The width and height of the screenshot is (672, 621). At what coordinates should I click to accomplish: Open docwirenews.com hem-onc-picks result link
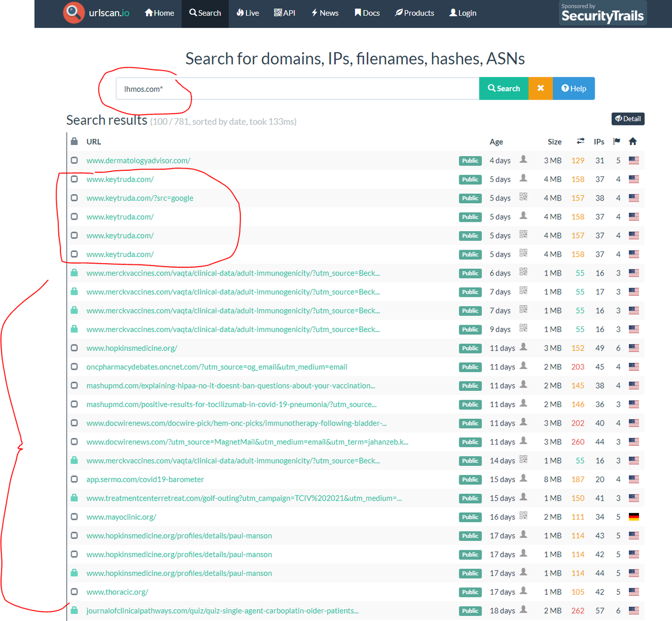point(236,423)
